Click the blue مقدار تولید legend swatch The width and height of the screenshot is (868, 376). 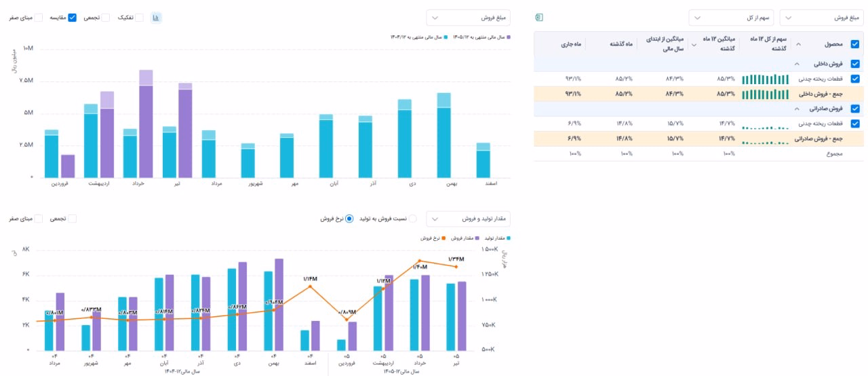click(x=509, y=238)
